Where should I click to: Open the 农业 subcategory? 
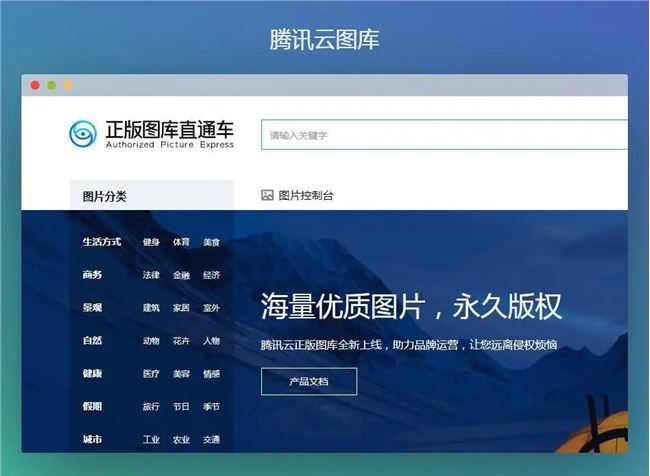click(181, 440)
